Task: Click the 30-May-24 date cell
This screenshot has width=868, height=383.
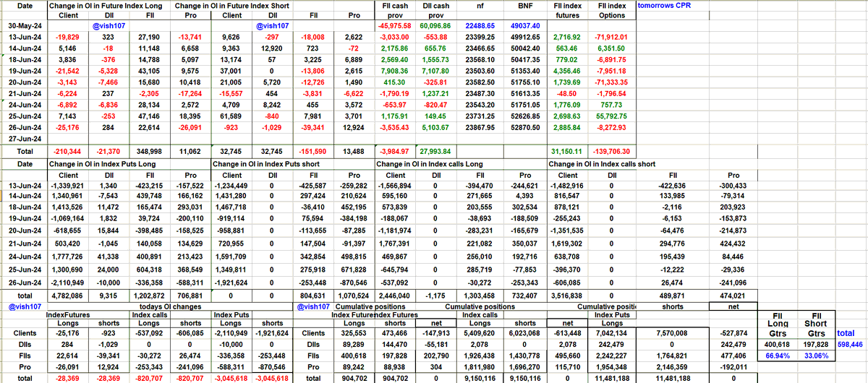Action: tap(25, 25)
